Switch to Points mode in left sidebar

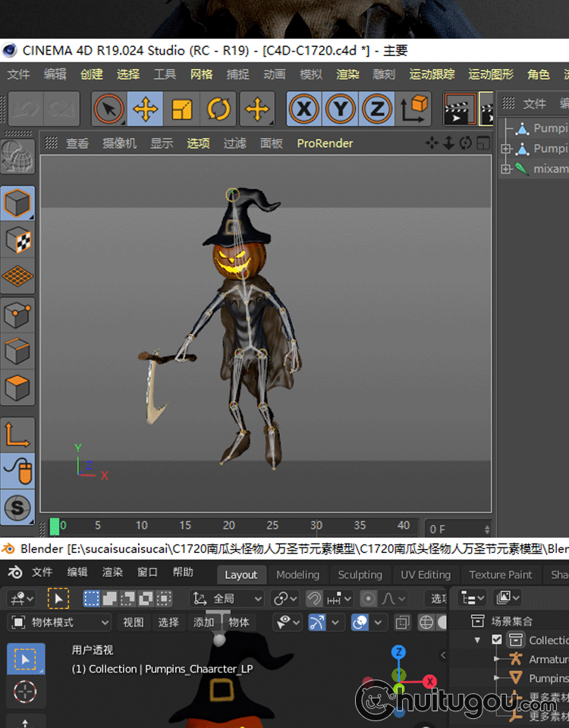click(17, 314)
